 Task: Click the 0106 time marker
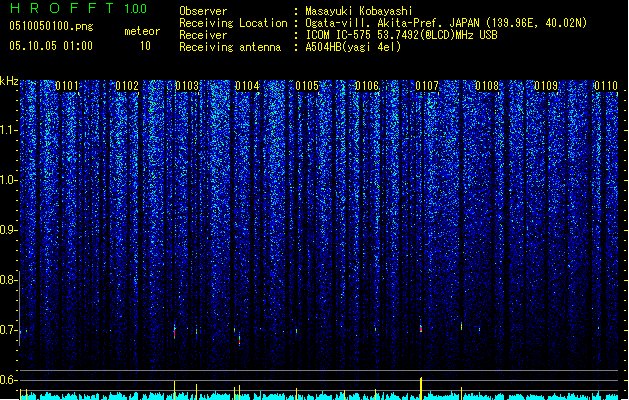(x=367, y=86)
